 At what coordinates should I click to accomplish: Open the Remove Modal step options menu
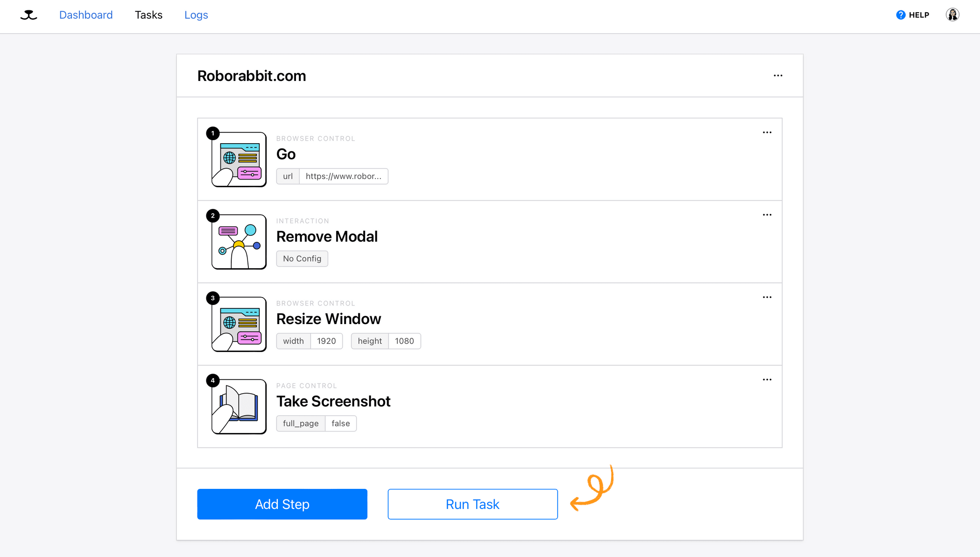(767, 214)
